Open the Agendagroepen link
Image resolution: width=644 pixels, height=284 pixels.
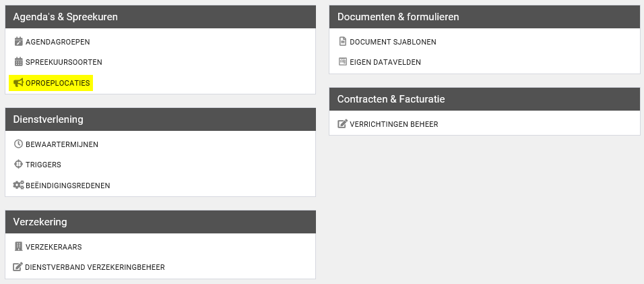pos(57,42)
